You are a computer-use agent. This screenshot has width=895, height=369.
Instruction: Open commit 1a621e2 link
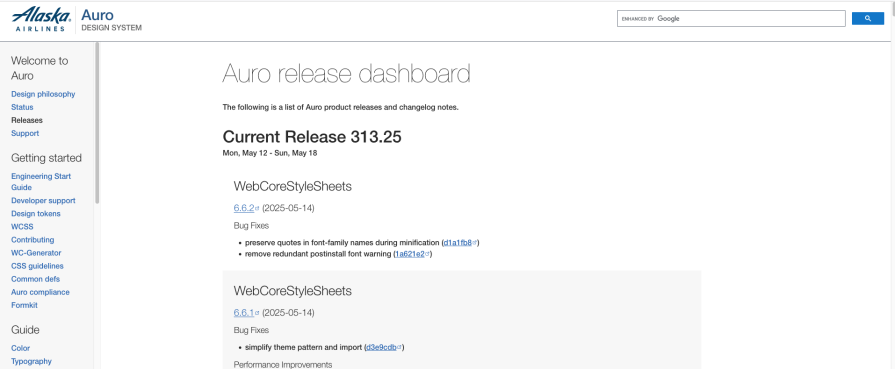coord(410,254)
